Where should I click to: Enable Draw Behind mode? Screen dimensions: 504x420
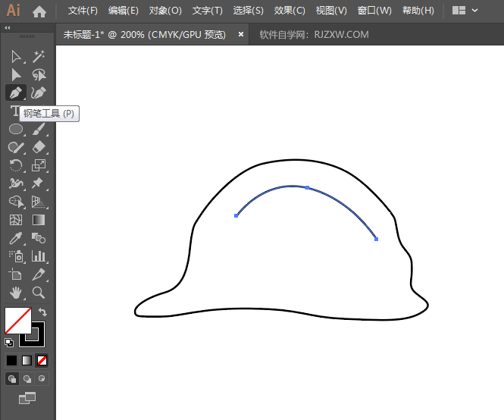[27, 378]
